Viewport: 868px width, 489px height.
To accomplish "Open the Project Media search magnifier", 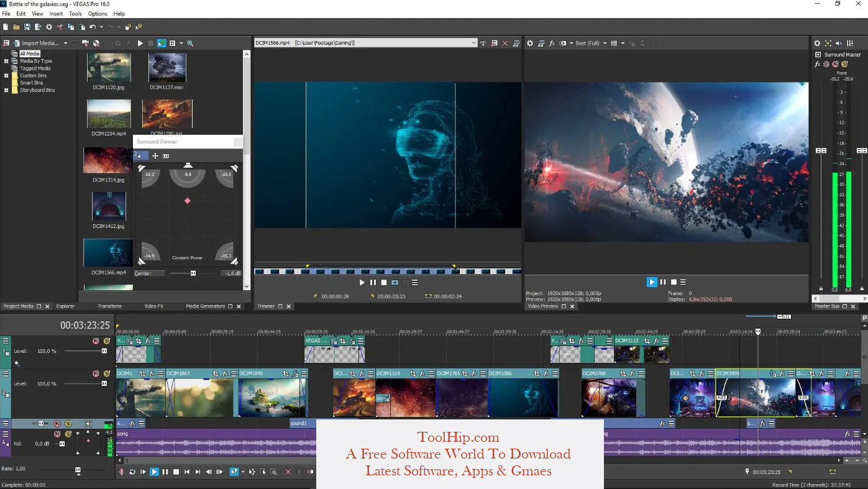I will (190, 43).
